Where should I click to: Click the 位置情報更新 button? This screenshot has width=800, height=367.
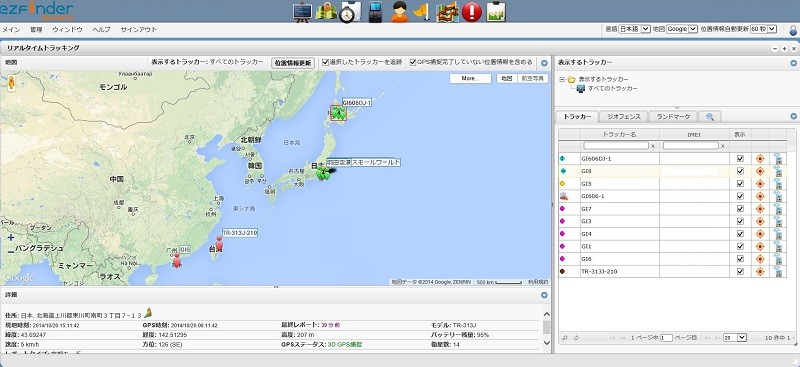pos(292,63)
